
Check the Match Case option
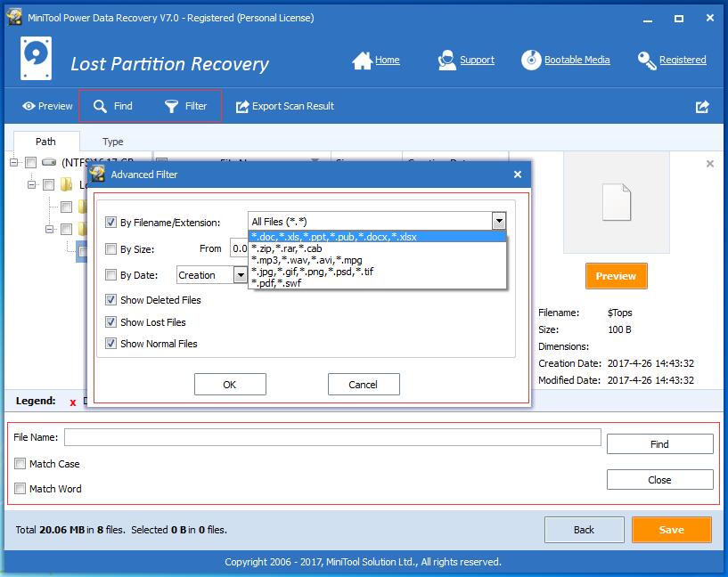click(x=20, y=464)
